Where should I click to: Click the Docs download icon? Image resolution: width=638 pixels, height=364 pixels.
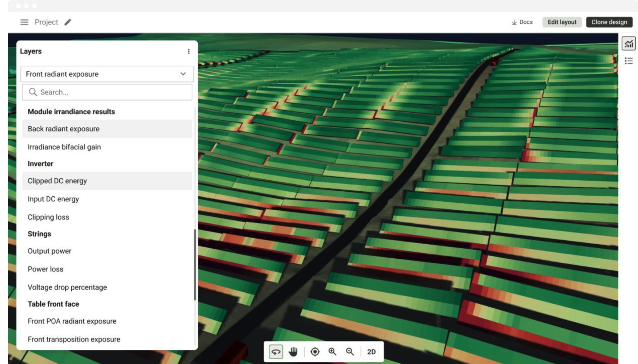coord(514,22)
